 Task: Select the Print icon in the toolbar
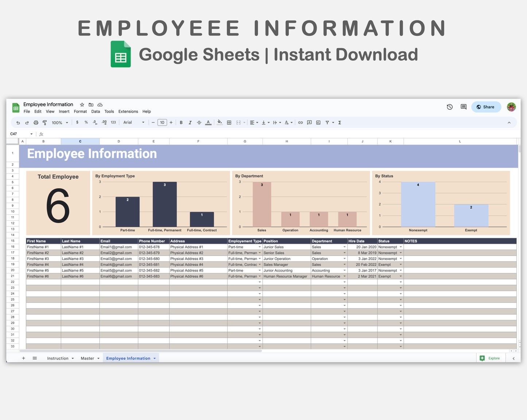pos(36,122)
